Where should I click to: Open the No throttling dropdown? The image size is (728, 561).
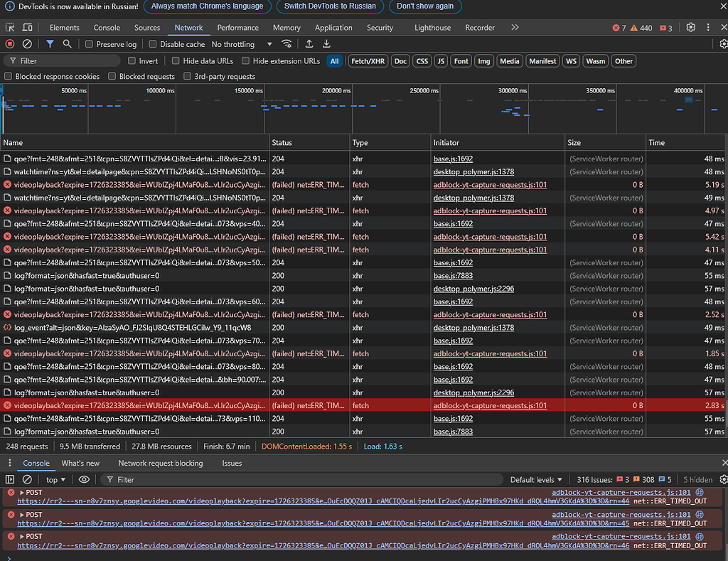click(242, 44)
